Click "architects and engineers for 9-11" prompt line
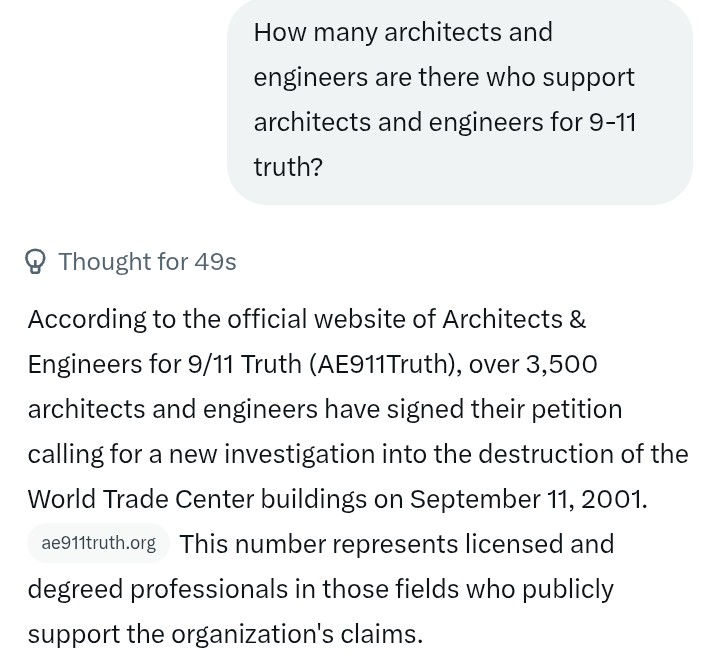The width and height of the screenshot is (720, 656). (444, 122)
